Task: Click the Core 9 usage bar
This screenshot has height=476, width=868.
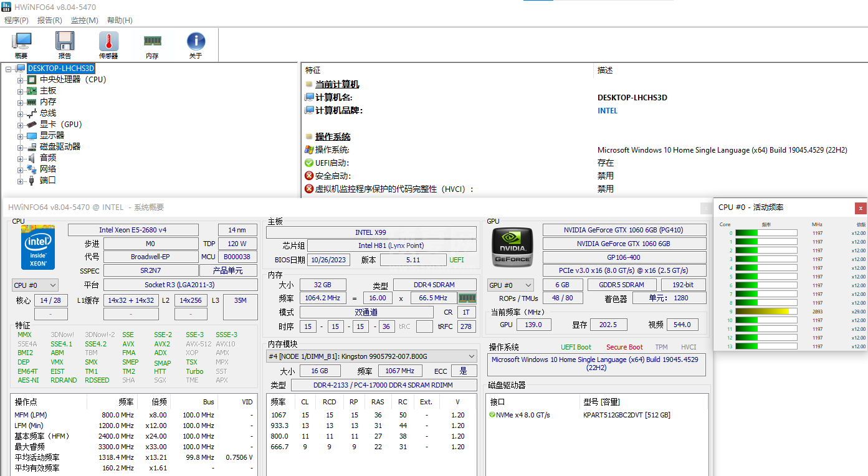Action: pyautogui.click(x=766, y=312)
